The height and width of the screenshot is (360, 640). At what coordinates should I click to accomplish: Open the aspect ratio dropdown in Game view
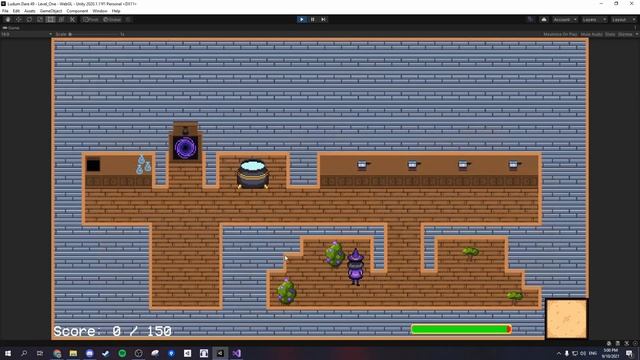pos(26,34)
